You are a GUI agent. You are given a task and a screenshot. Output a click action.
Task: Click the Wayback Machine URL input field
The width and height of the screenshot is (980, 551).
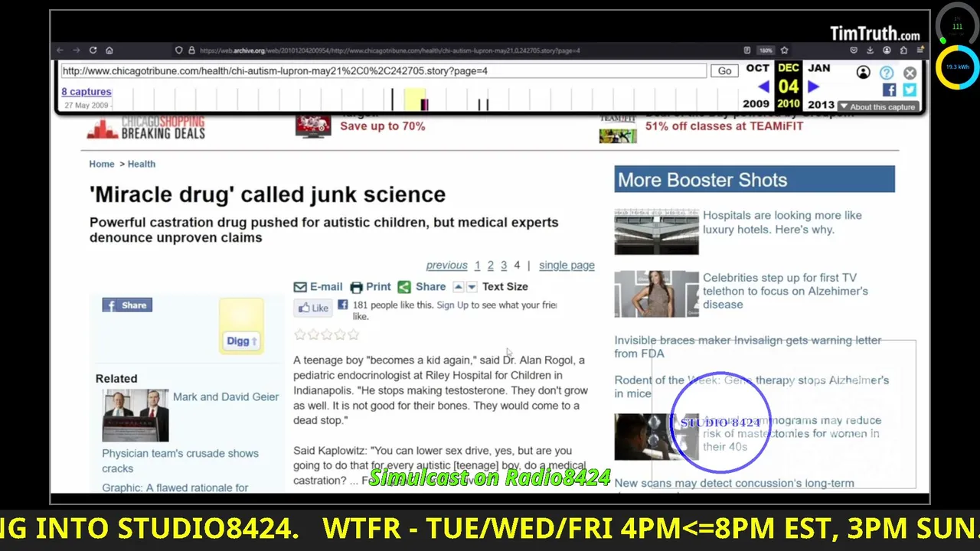383,70
